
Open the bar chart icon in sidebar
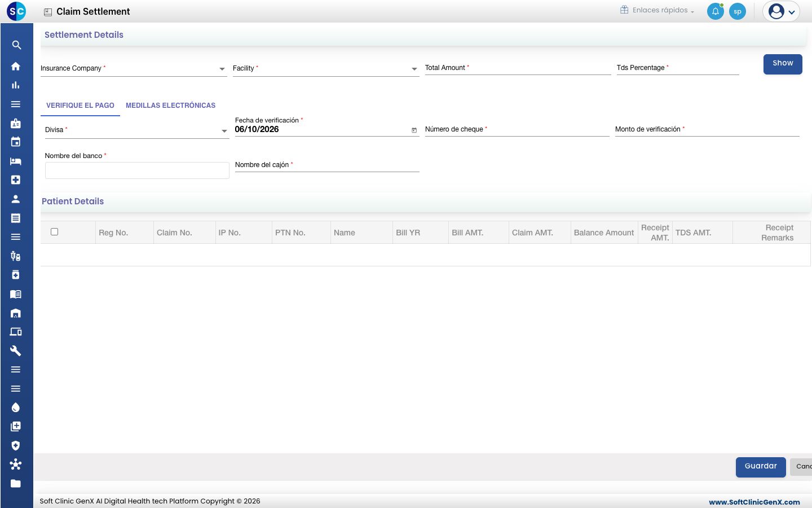16,85
